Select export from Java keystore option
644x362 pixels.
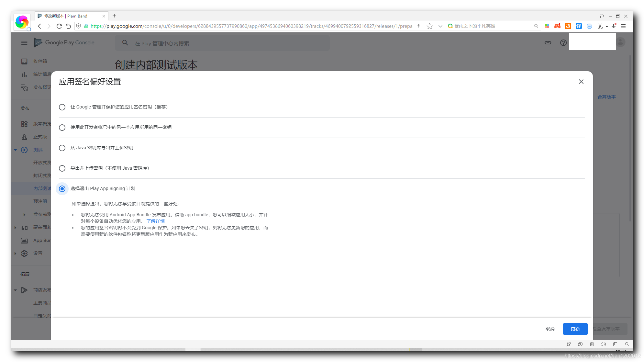(x=62, y=148)
